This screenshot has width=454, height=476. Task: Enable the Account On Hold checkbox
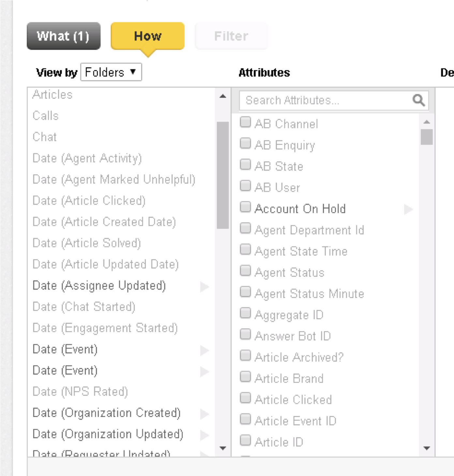point(245,207)
